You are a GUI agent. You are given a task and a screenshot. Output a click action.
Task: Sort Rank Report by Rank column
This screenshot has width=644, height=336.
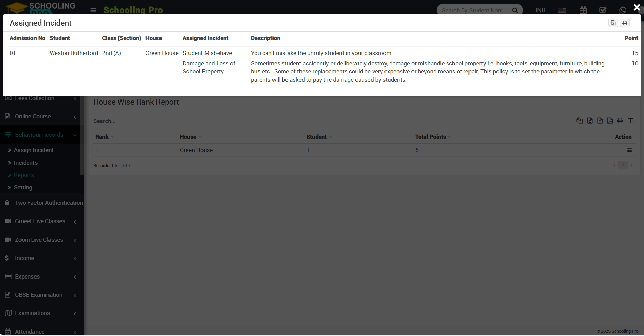(104, 137)
